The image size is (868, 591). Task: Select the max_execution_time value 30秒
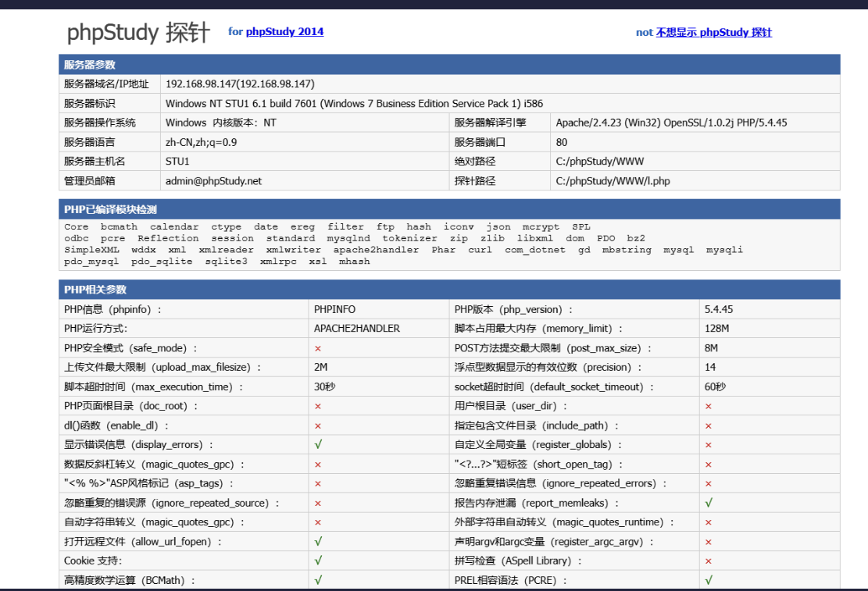[x=324, y=386]
